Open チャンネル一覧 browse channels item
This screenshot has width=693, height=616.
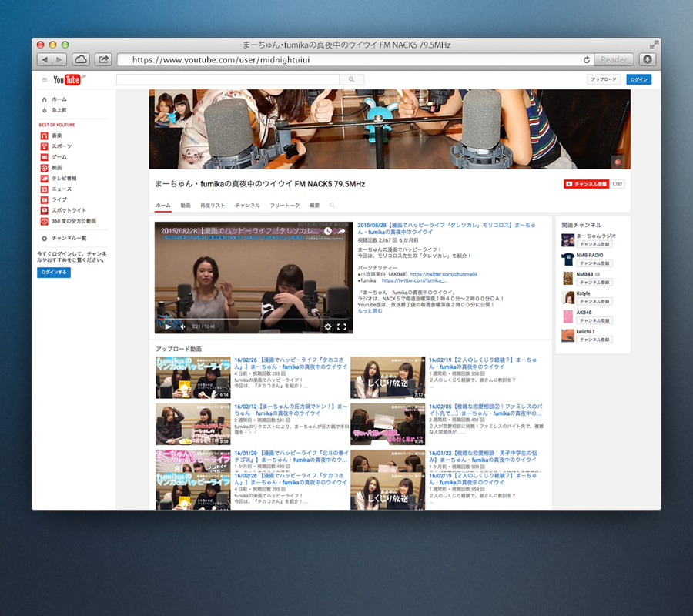pos(69,239)
